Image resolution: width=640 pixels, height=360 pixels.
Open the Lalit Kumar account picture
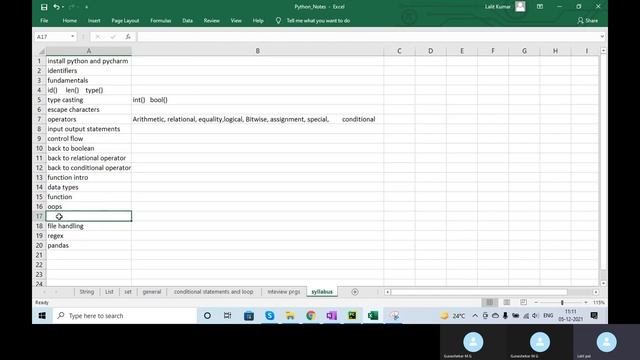point(520,7)
